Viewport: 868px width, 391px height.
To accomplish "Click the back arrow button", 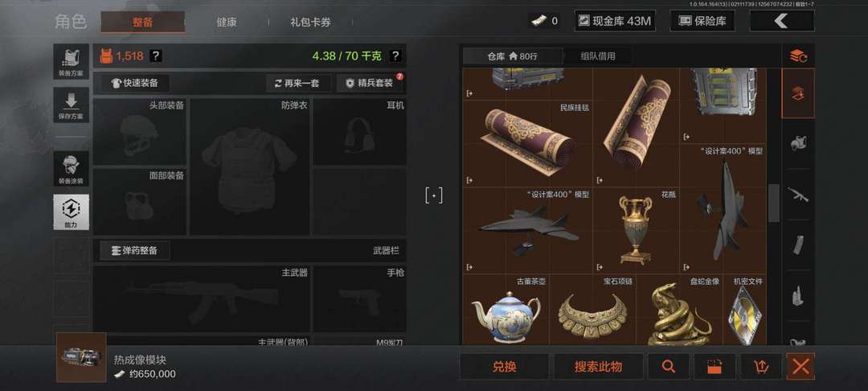I will (x=782, y=21).
